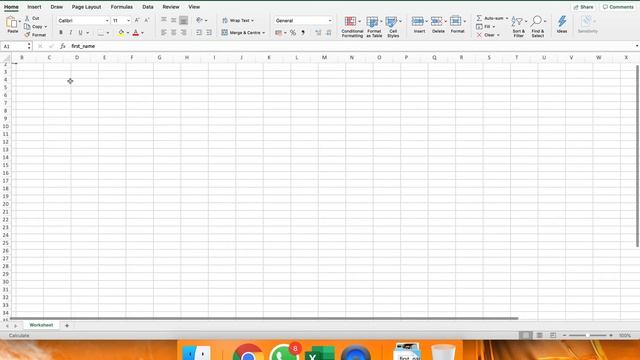Apply yellow fill colour bucket
Screen dimensions: 640x360
tap(121, 33)
